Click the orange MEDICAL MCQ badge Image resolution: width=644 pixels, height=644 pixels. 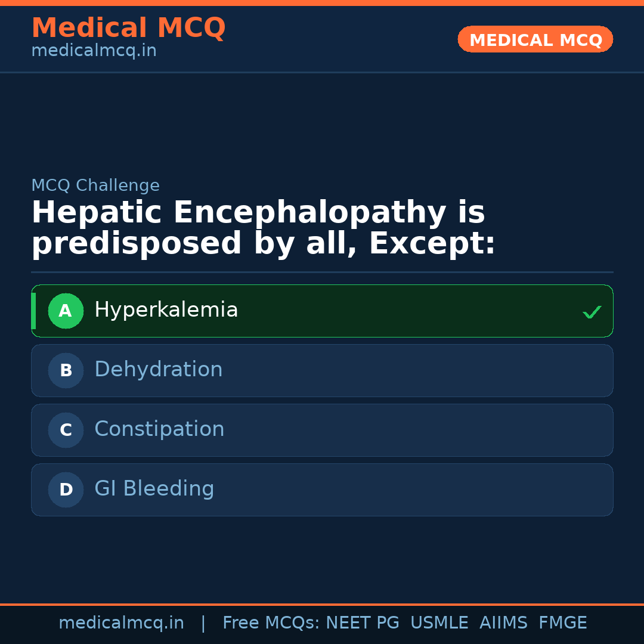[535, 40]
